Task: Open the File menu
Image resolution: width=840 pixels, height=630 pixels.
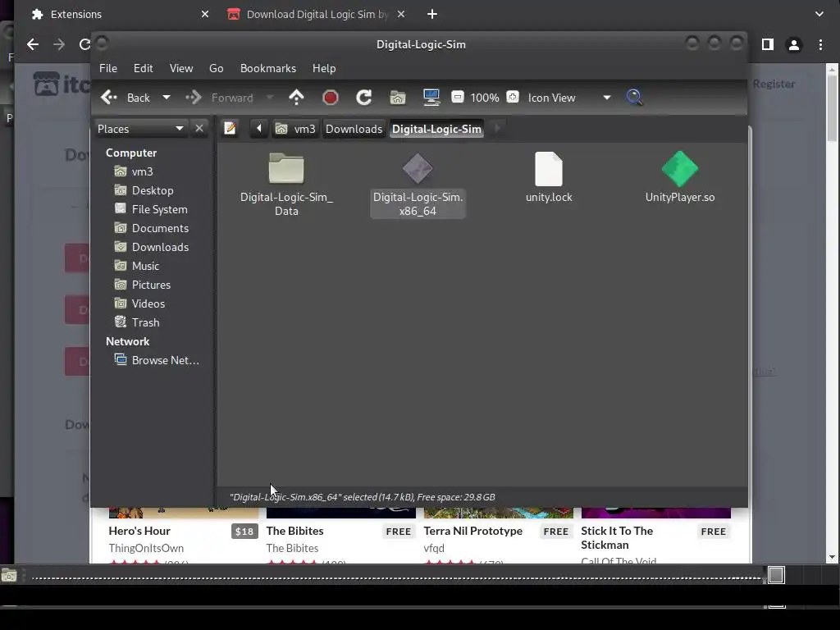Action: point(108,69)
